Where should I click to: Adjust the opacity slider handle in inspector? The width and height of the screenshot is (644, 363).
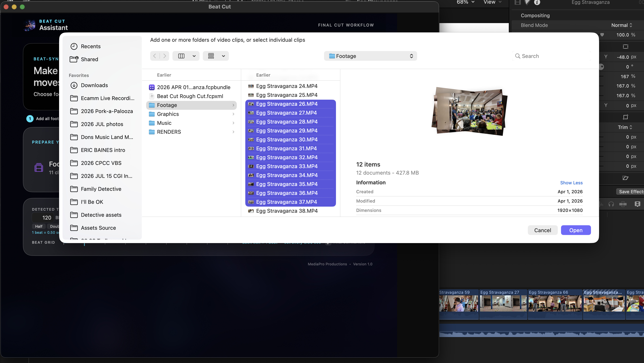tap(602, 35)
